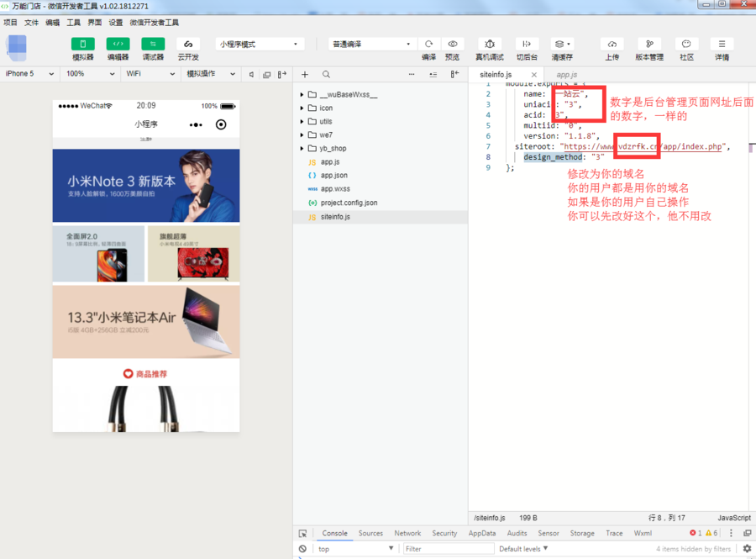Open the 普通编译 compile mode dropdown

371,44
